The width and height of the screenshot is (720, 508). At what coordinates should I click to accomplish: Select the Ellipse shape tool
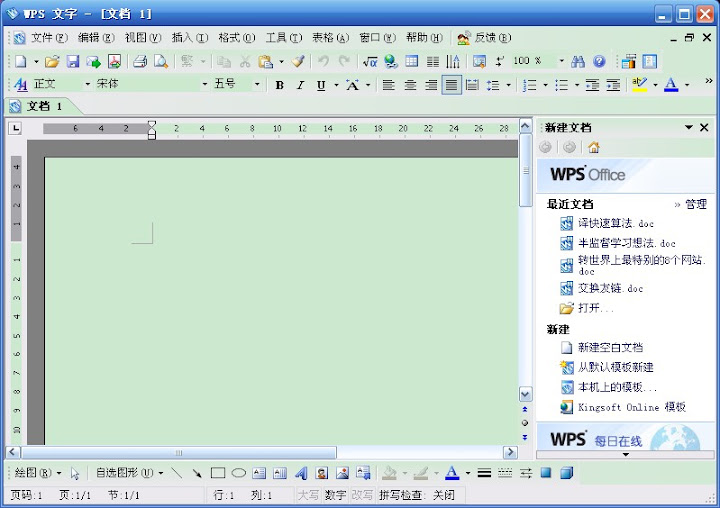click(x=239, y=473)
